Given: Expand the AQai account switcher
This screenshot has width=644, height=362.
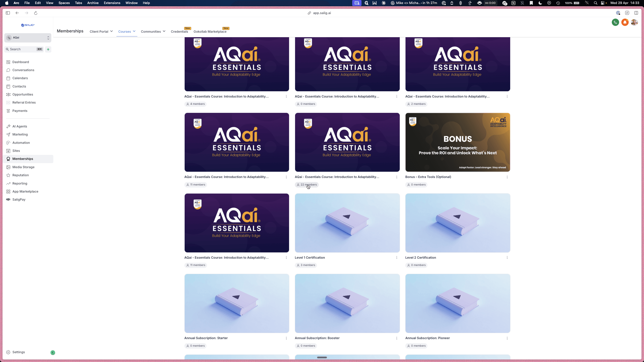Looking at the screenshot, I should click(28, 38).
